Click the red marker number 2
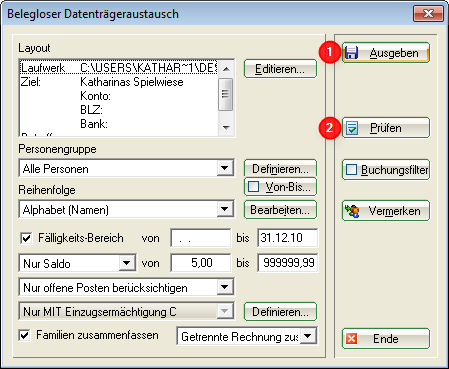Screen dimensions: 449x369 click(x=329, y=128)
